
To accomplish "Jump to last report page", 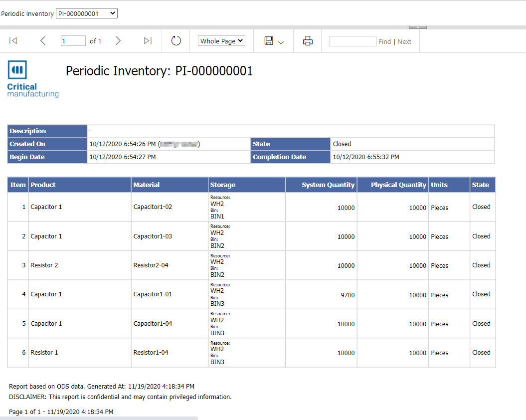I will 148,41.
